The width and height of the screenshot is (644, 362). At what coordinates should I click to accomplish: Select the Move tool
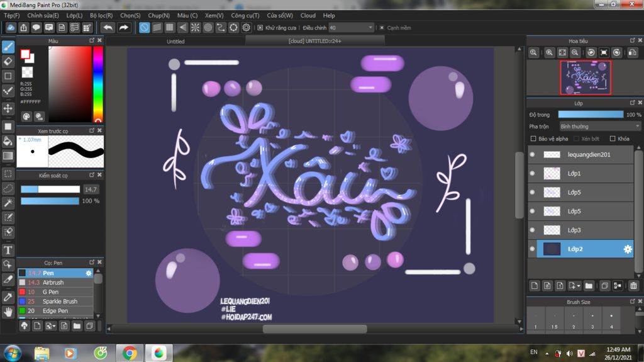tap(8, 108)
